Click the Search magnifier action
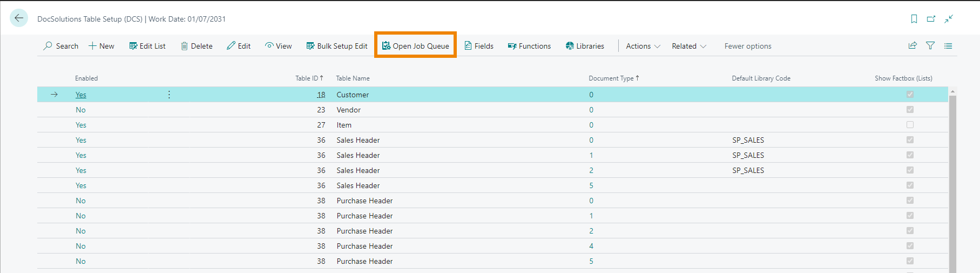 pyautogui.click(x=61, y=46)
